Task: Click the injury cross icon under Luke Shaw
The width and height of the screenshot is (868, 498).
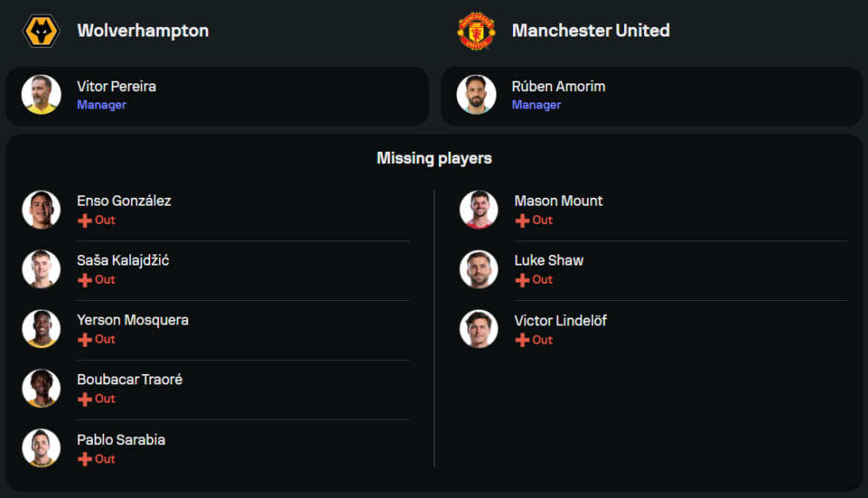Action: click(x=522, y=280)
